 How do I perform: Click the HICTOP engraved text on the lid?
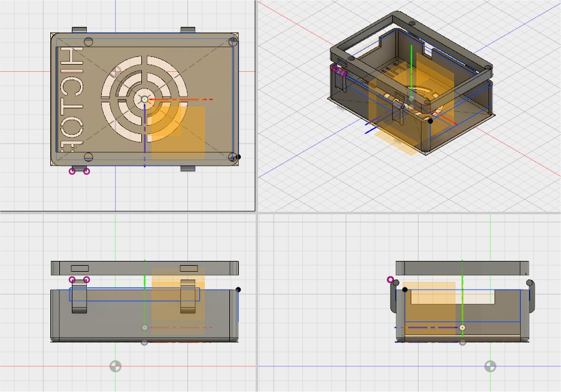point(71,99)
